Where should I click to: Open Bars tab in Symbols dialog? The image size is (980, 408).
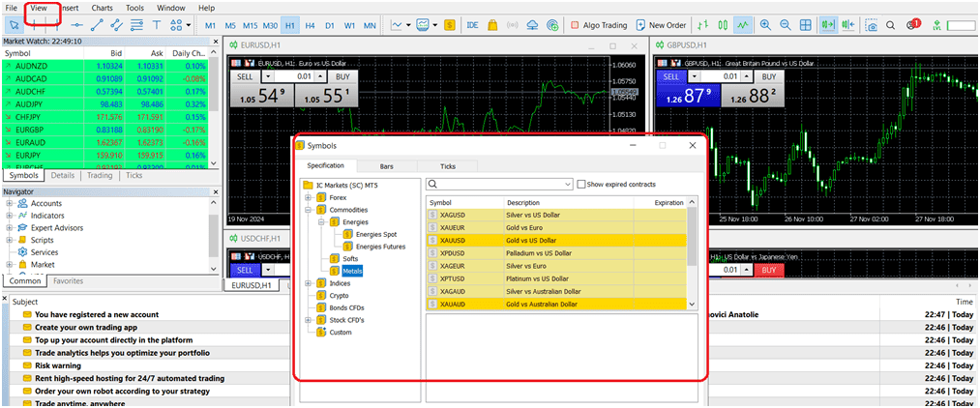(387, 166)
